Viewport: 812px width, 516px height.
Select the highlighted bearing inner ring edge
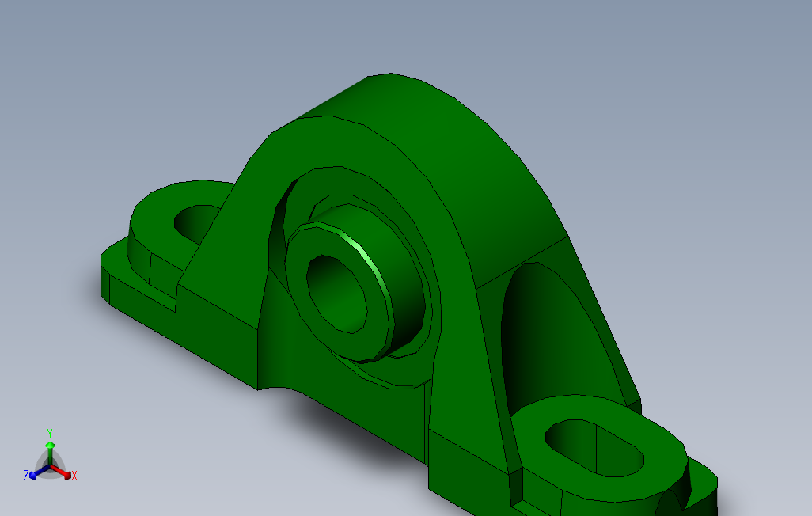365,254
